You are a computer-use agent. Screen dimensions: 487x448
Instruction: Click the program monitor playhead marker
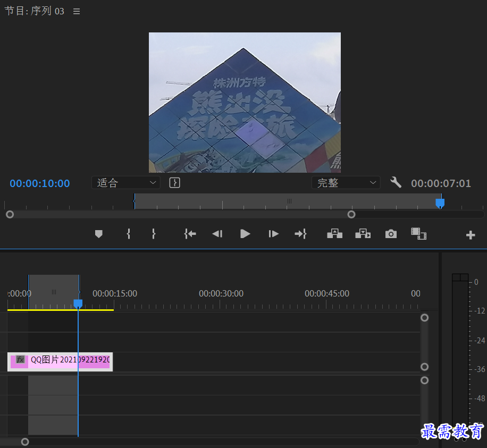click(440, 204)
